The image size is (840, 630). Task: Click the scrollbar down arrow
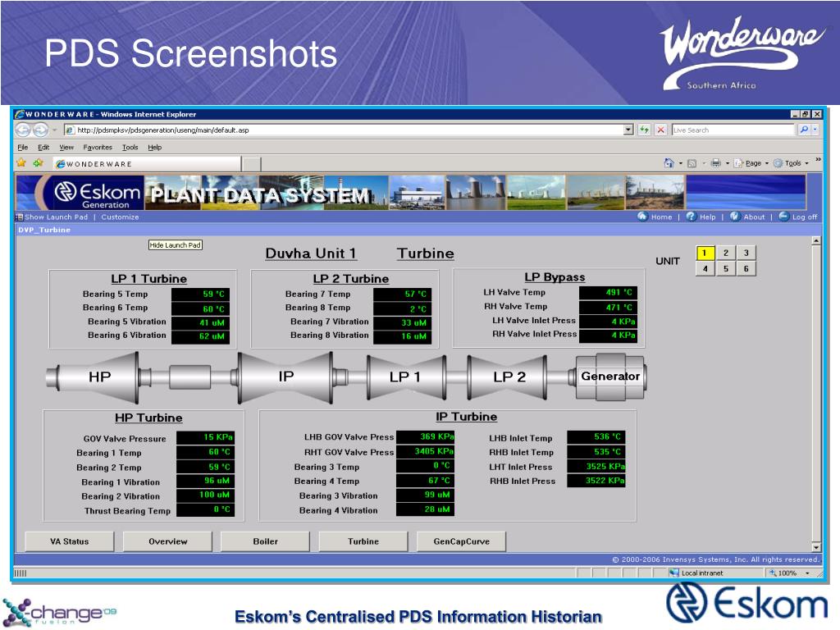click(x=816, y=547)
